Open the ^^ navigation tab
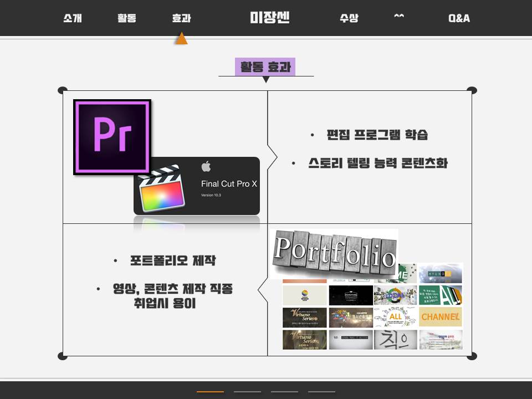The width and height of the screenshot is (532, 399). (x=399, y=16)
